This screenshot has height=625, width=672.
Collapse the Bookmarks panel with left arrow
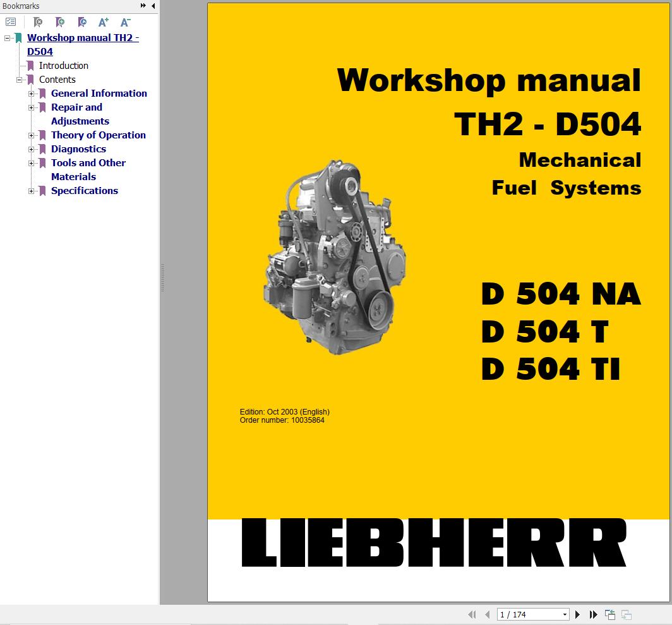click(x=153, y=6)
